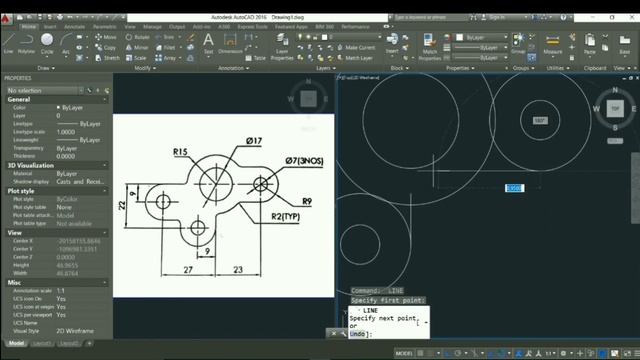The image size is (640, 360).
Task: Toggle grid display in status bar
Action: [x=420, y=353]
